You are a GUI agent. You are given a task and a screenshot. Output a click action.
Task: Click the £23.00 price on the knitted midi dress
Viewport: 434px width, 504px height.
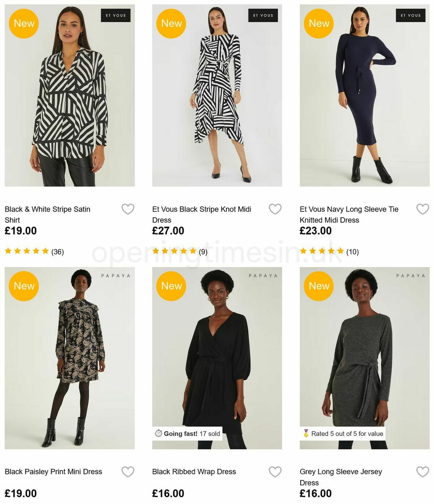[x=315, y=230]
